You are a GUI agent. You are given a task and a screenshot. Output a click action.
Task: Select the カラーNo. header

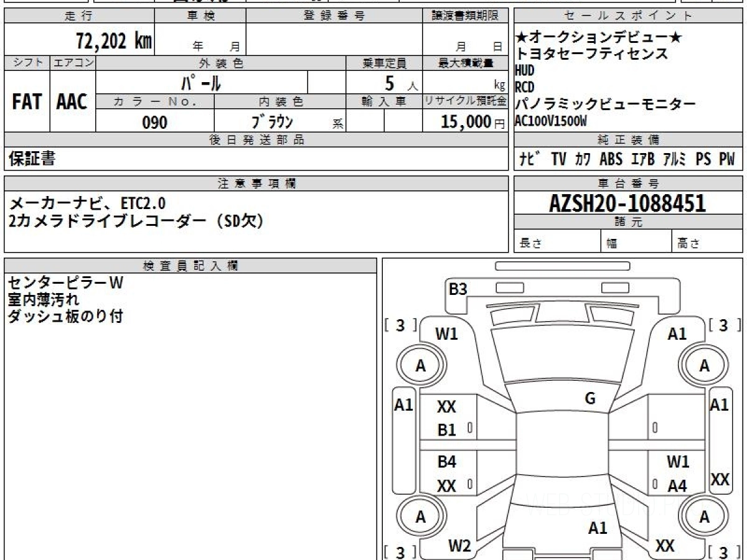pyautogui.click(x=155, y=101)
